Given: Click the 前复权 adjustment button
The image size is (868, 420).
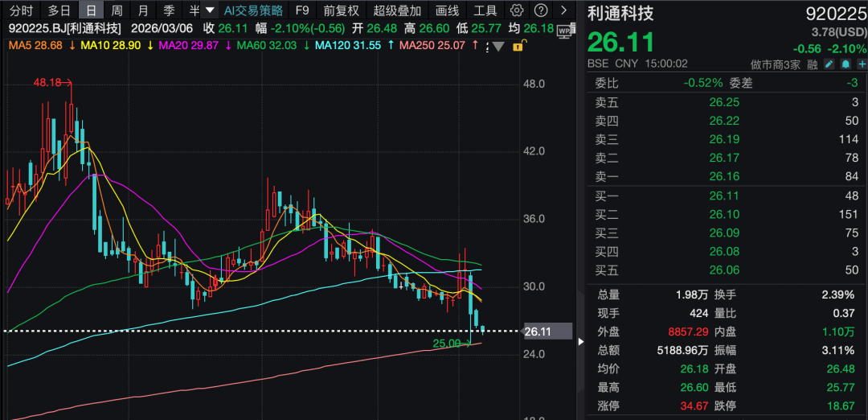Looking at the screenshot, I should [341, 10].
